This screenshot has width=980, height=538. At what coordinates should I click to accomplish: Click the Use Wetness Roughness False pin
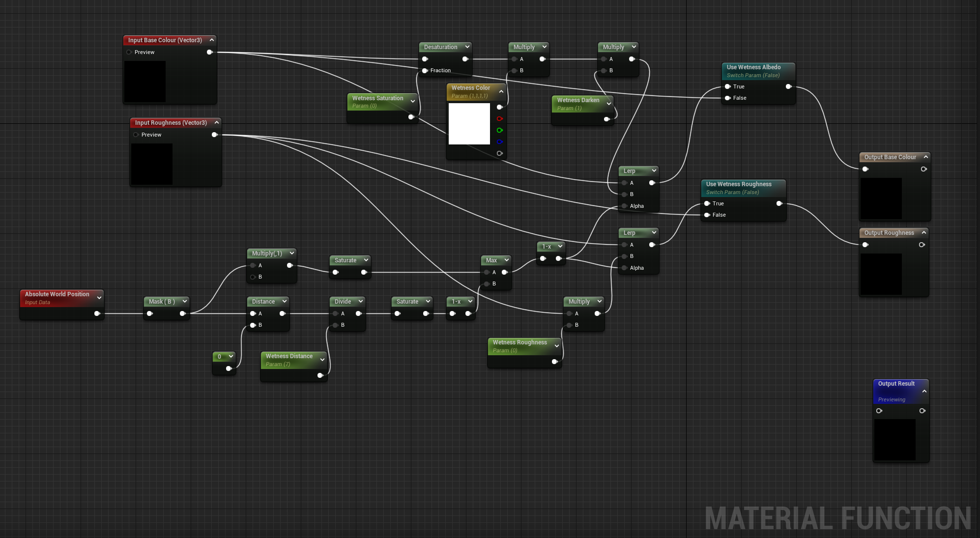coord(707,215)
